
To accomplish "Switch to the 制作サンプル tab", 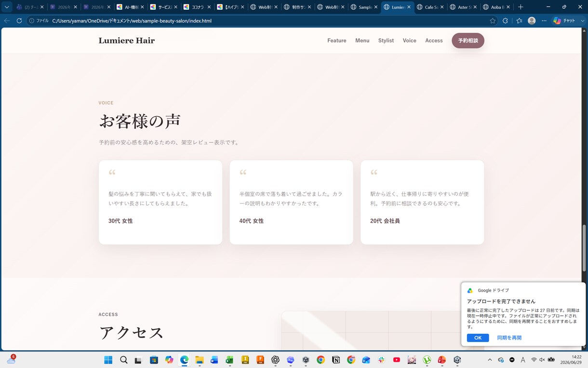I will (294, 7).
